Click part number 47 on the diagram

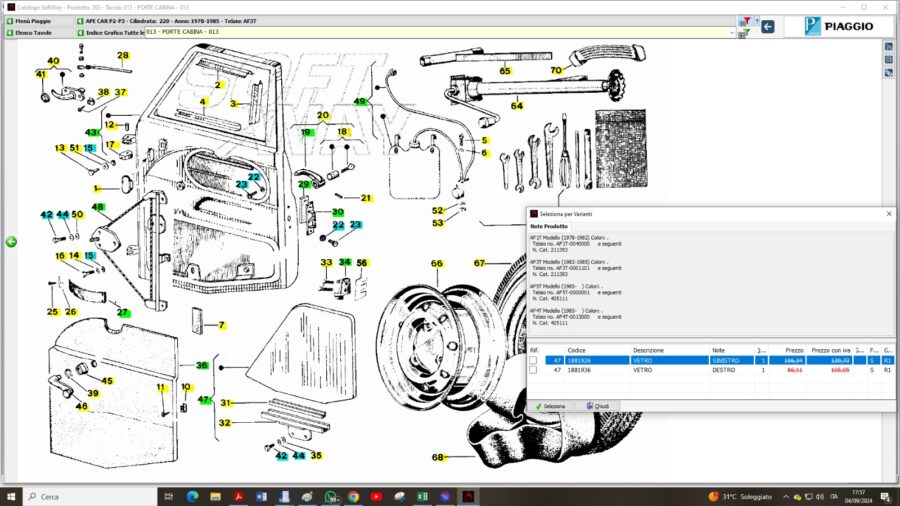204,400
